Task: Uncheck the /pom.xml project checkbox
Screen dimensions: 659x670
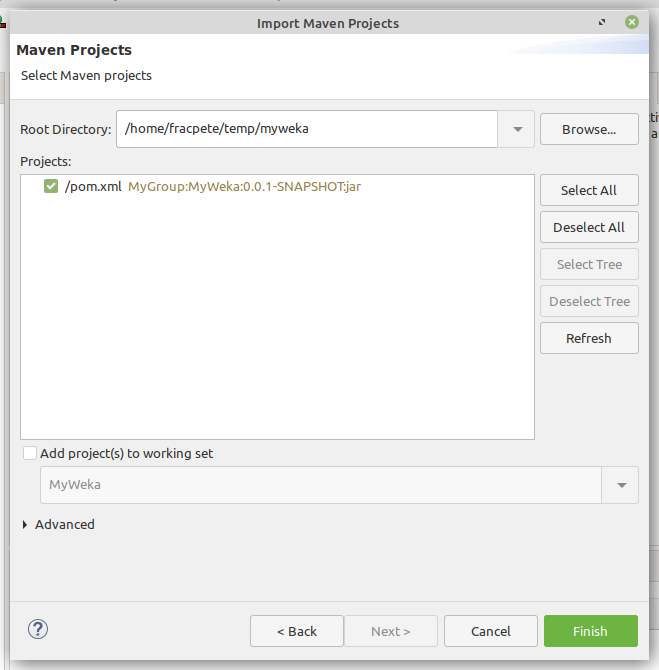Action: (51, 186)
